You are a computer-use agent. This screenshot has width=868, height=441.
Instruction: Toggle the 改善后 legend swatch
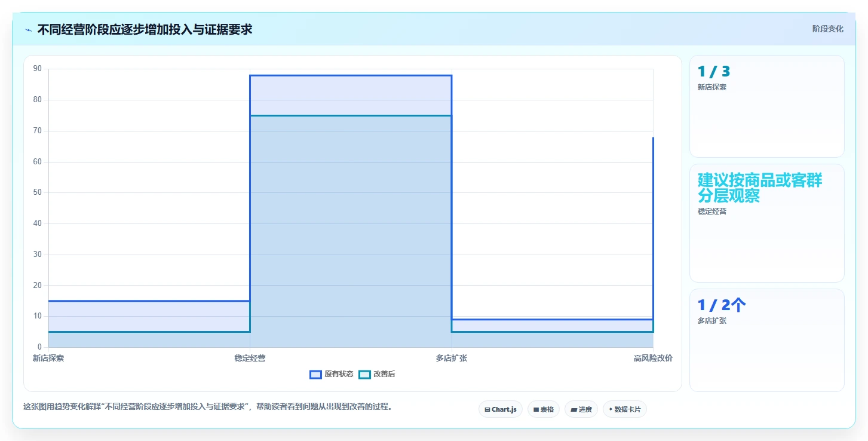coord(365,375)
